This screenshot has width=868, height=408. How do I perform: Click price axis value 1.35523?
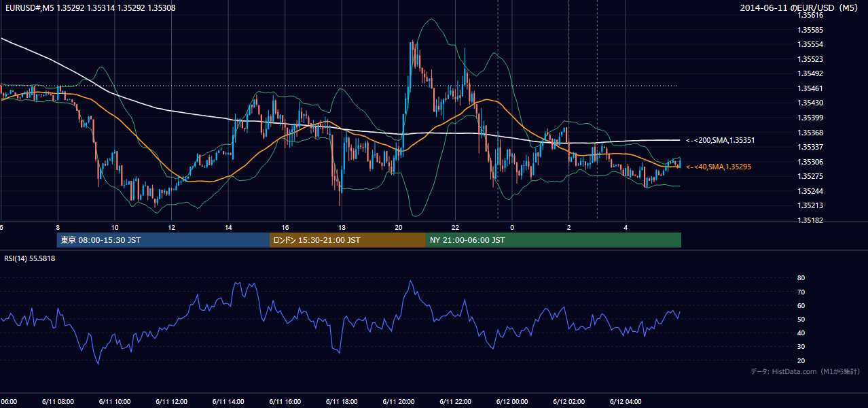coord(811,60)
